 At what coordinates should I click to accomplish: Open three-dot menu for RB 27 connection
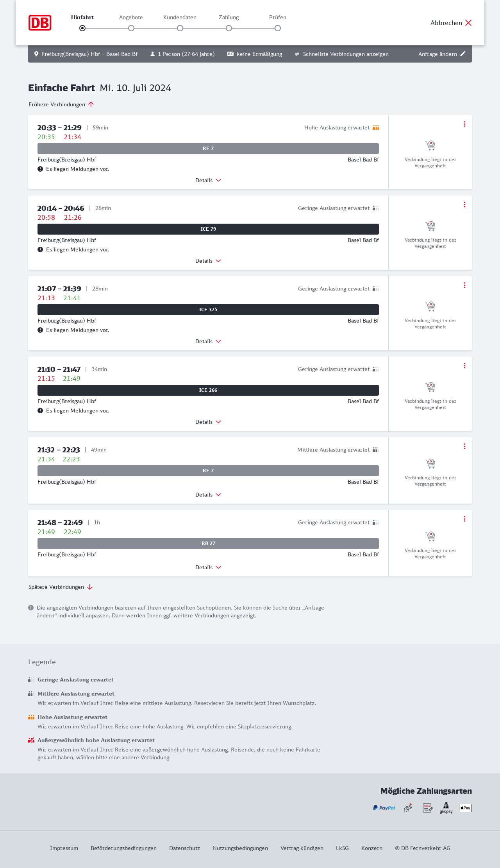(464, 519)
